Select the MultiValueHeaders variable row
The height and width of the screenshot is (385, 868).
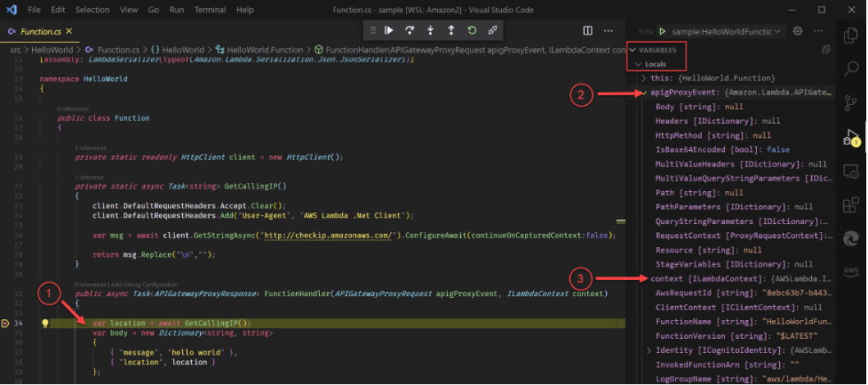[x=738, y=164]
